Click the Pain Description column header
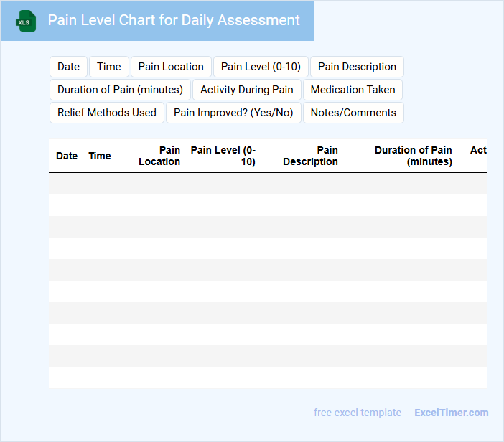This screenshot has height=442, width=504. coord(310,156)
